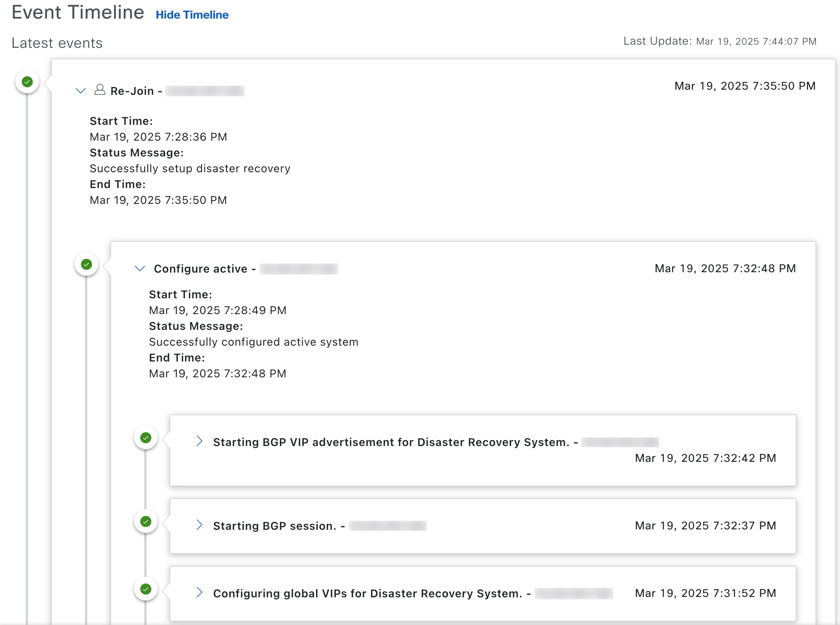
Task: Click Configuring global VIPs event title
Action: 367,594
